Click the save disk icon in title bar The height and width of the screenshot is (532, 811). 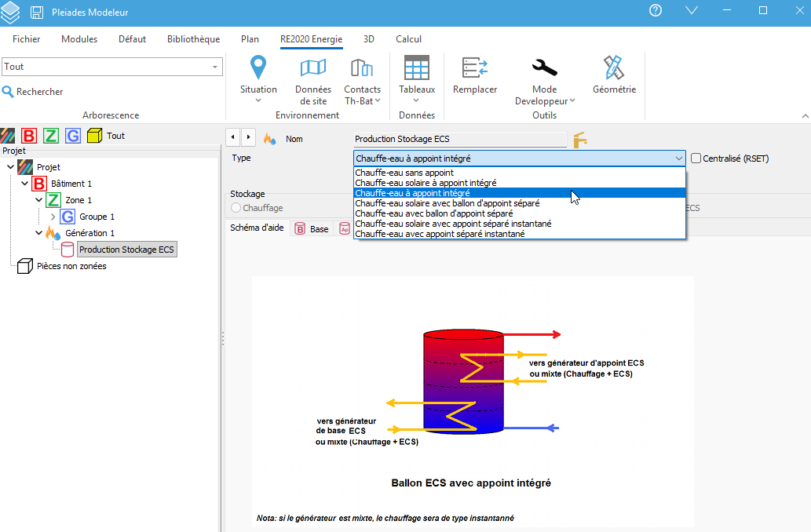point(37,13)
